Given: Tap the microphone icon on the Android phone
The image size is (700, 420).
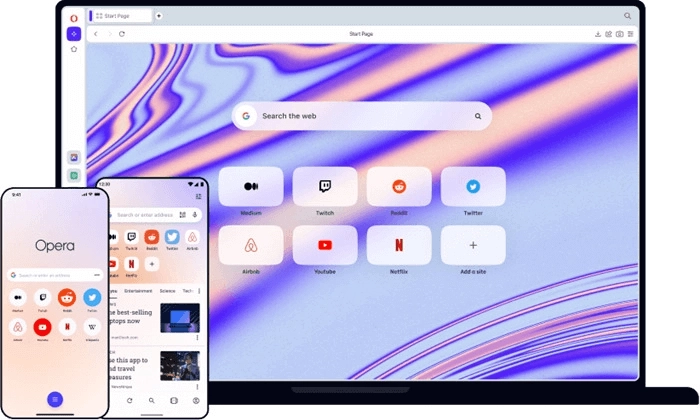Looking at the screenshot, I should (x=195, y=215).
